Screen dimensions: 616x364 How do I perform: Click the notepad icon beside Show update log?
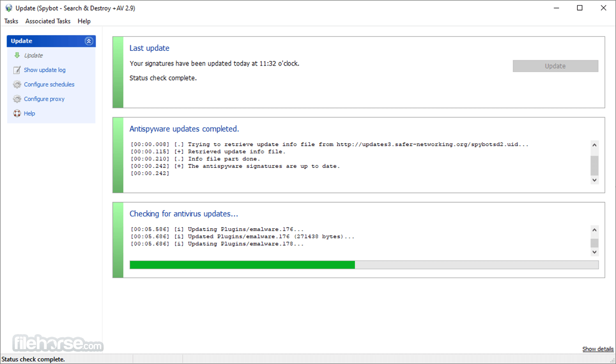point(17,70)
